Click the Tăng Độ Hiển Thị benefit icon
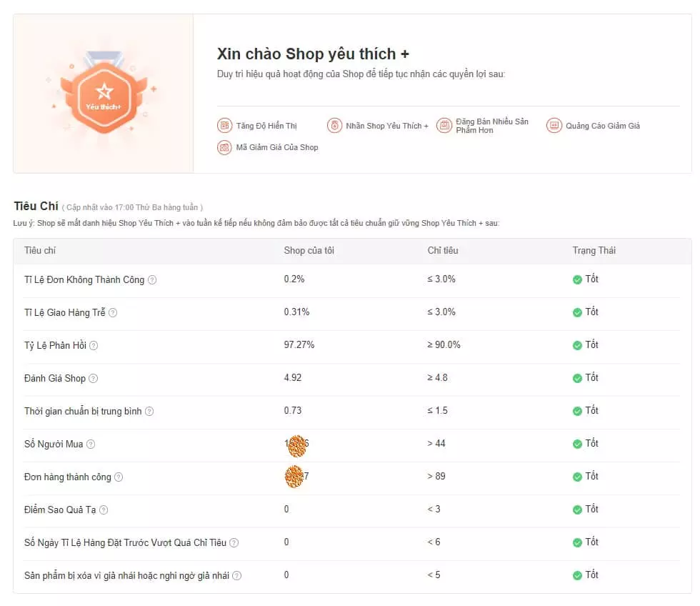Image resolution: width=700 pixels, height=606 pixels. [224, 126]
